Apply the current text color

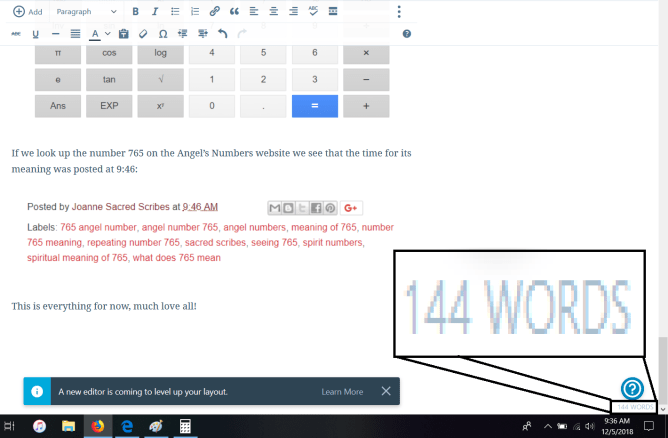click(x=95, y=34)
